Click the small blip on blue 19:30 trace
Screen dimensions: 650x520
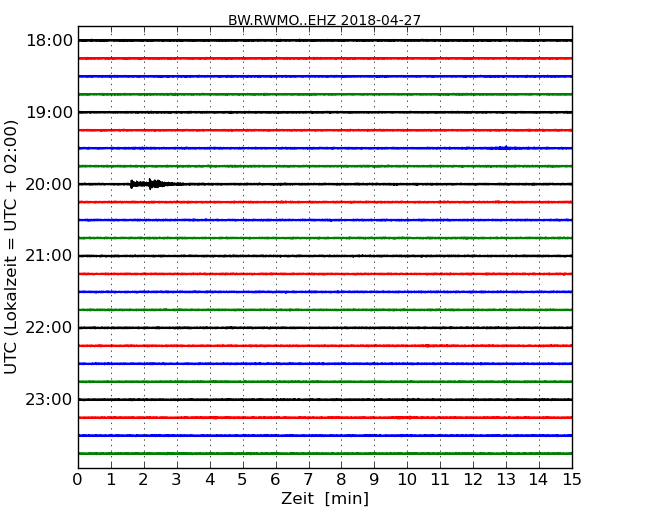pyautogui.click(x=504, y=148)
